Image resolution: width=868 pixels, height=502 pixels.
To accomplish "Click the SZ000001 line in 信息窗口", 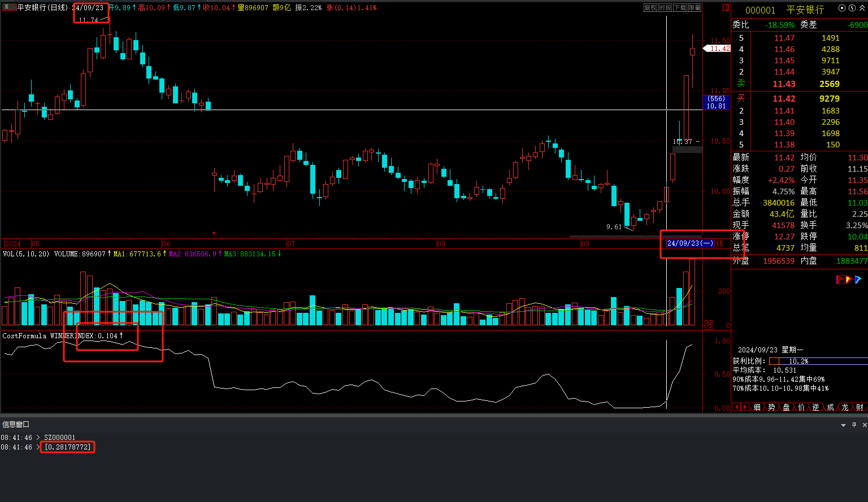I will pos(59,438).
